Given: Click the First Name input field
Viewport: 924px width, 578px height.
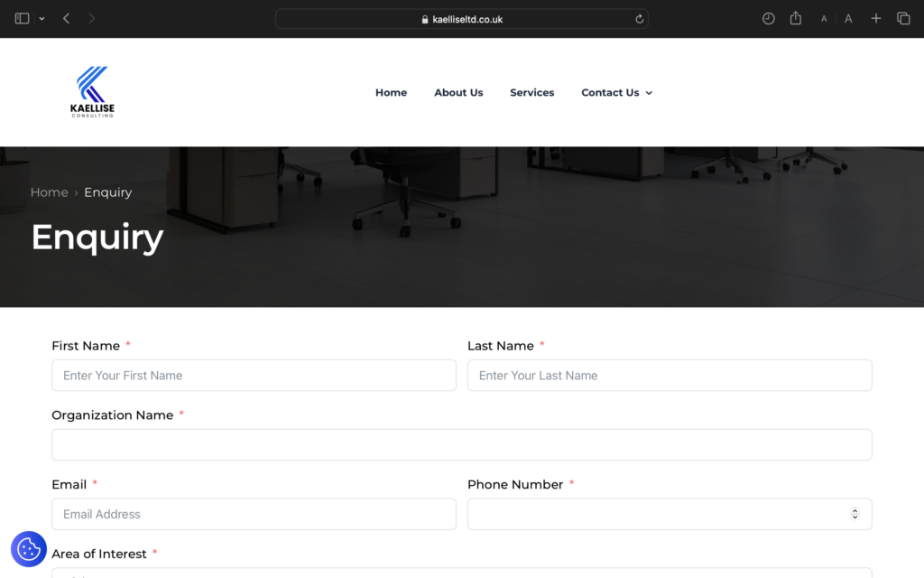Looking at the screenshot, I should tap(254, 375).
